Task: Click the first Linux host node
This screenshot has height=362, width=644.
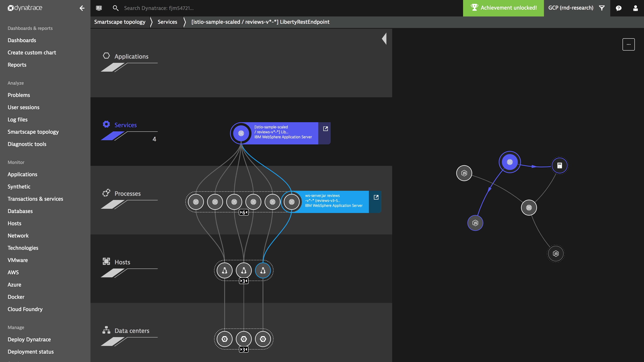Action: 224,270
